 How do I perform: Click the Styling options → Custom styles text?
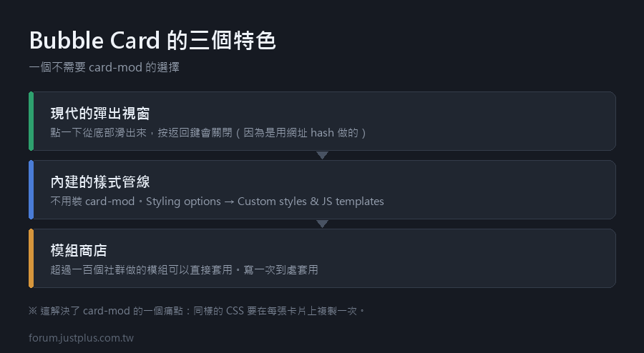227,202
